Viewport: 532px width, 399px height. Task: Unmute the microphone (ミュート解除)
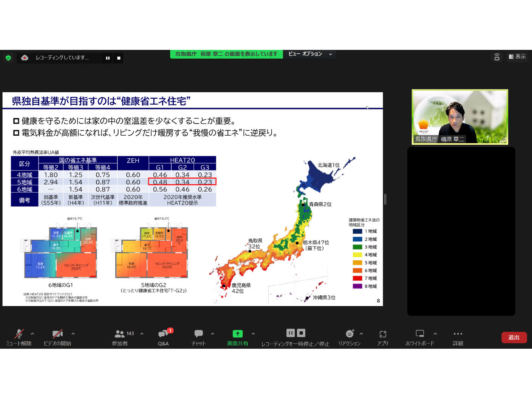coord(19,337)
